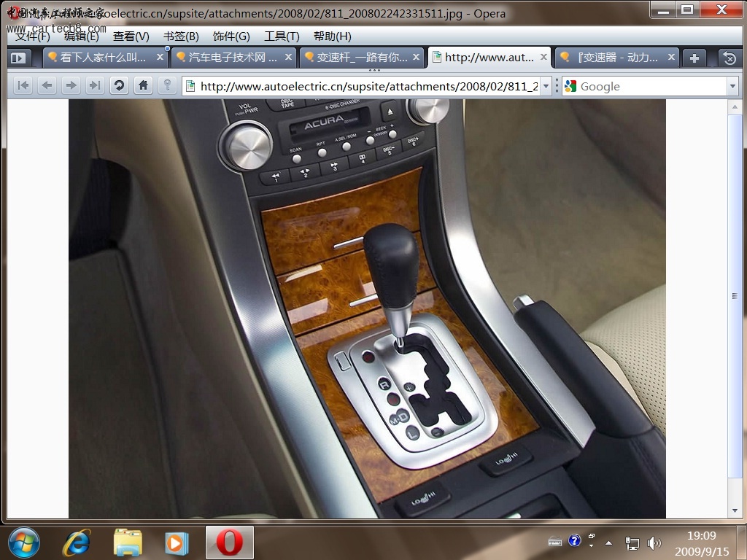Image resolution: width=747 pixels, height=560 pixels.
Task: Click the Acura gear shifter photo
Action: click(367, 308)
